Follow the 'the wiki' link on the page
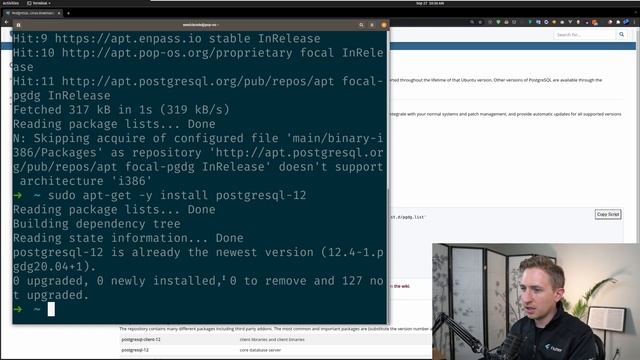 point(401,286)
